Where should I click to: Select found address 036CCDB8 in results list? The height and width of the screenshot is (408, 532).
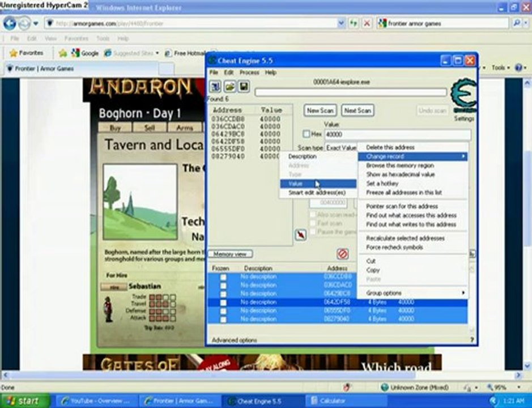click(246, 119)
